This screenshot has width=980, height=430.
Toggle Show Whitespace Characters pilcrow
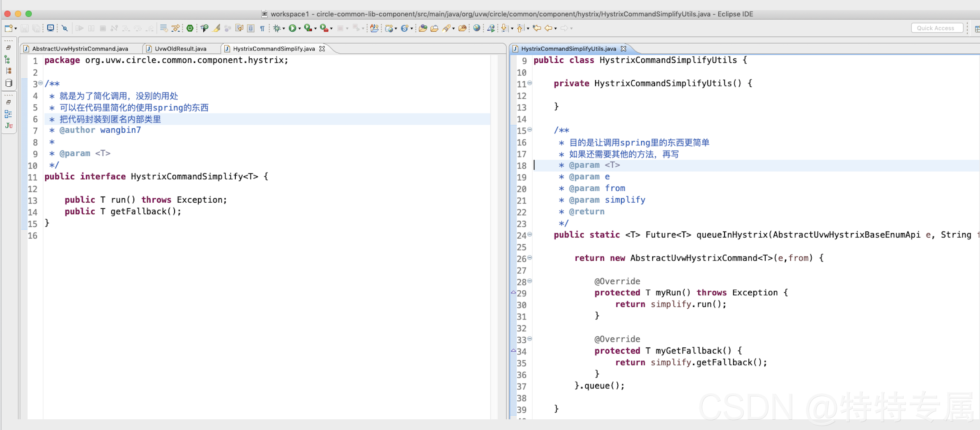[262, 28]
